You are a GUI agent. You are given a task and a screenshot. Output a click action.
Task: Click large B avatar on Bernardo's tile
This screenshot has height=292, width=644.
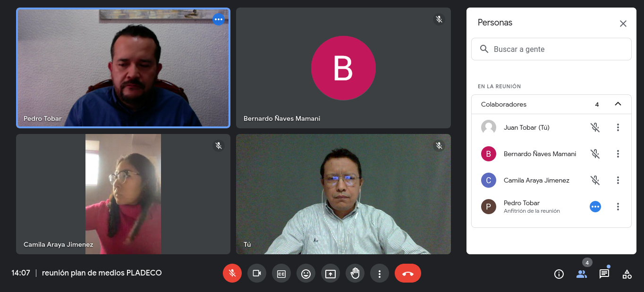[x=343, y=68]
